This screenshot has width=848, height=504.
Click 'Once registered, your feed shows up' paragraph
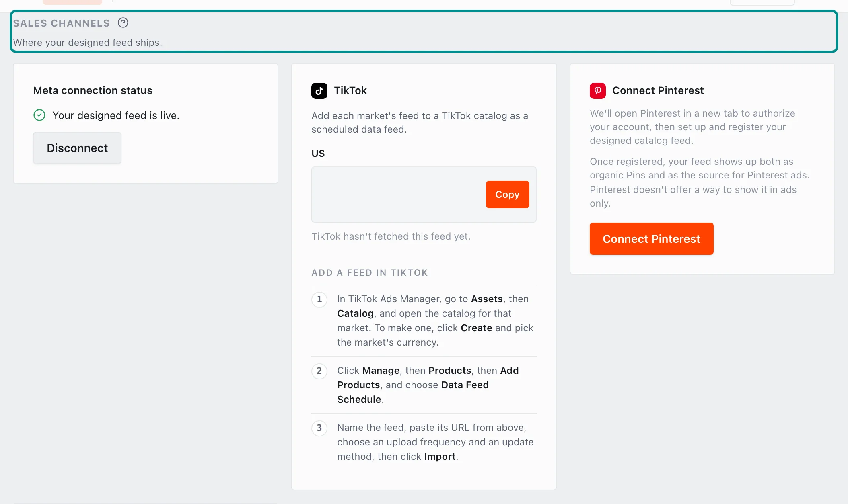click(x=700, y=182)
